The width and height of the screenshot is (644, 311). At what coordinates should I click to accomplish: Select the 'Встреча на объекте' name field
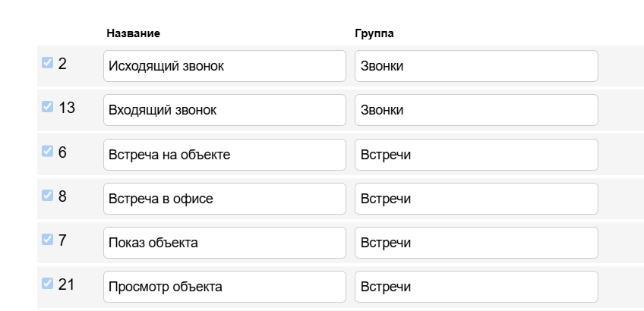tap(224, 155)
